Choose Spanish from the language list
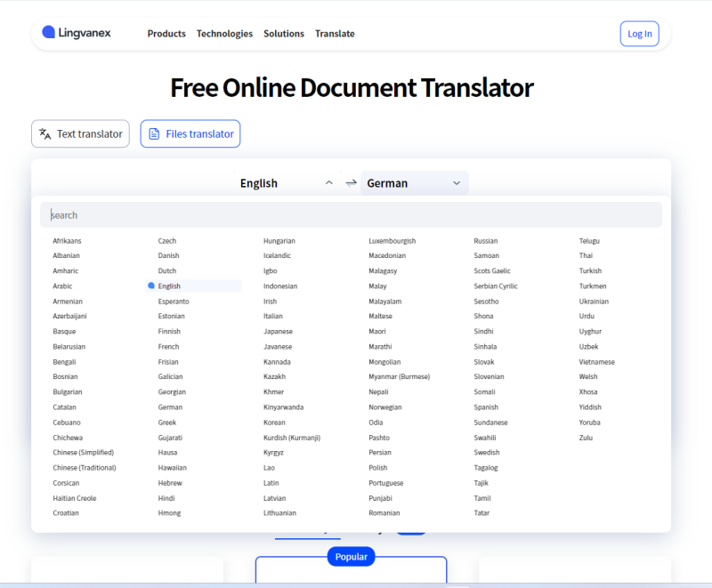 486,407
